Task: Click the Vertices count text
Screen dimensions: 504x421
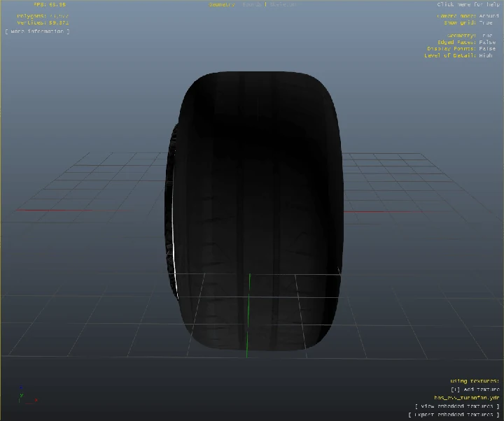Action: pos(43,23)
